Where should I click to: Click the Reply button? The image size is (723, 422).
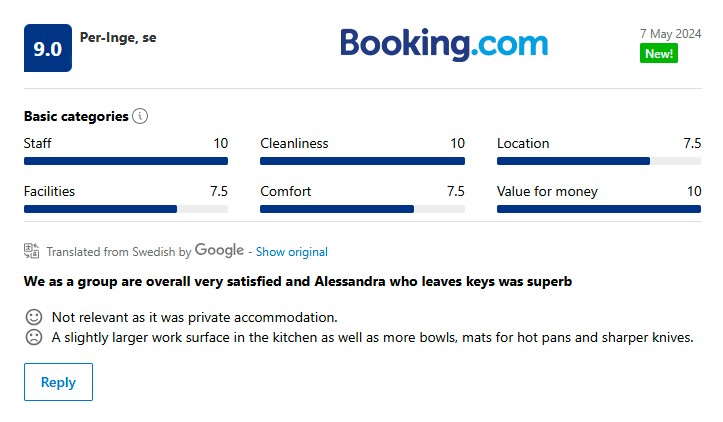coord(59,382)
